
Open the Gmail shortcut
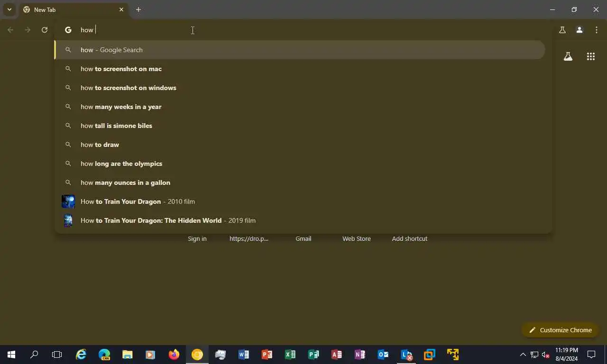303,238
